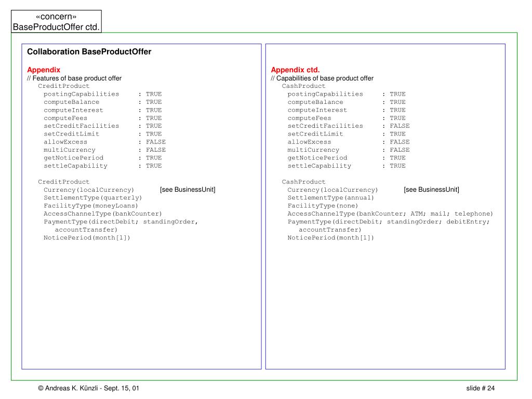
Task: Click NoticePeriod(month[1]) under CashProduct
Action: pyautogui.click(x=331, y=238)
